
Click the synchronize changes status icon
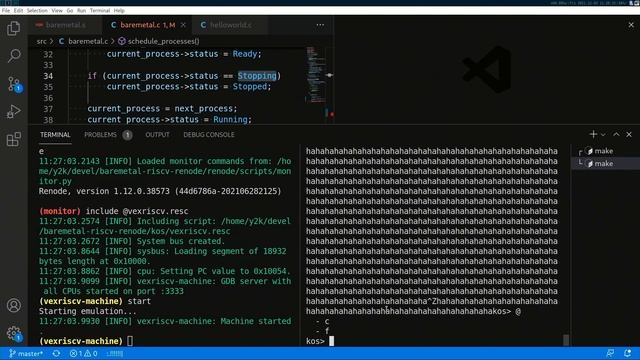pyautogui.click(x=56, y=353)
